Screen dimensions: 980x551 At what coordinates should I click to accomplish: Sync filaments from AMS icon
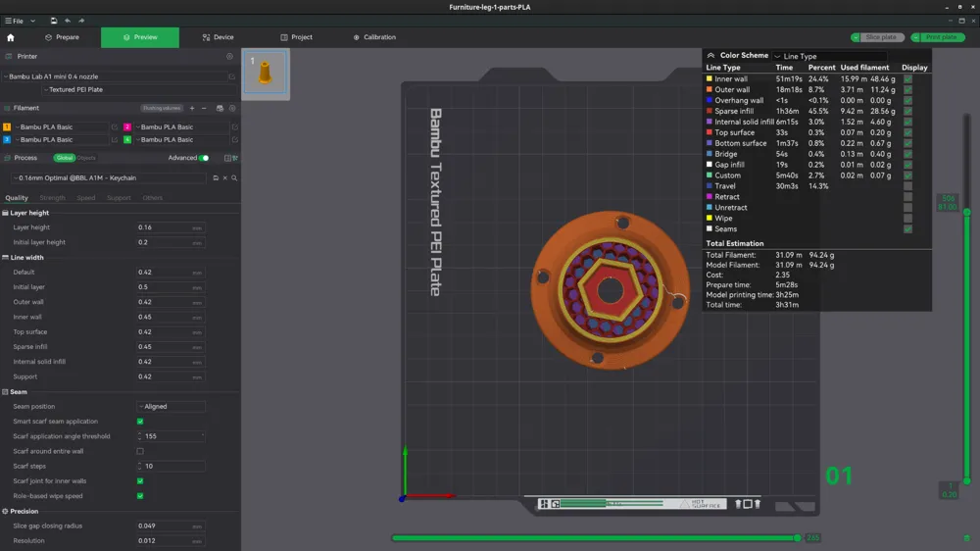coord(220,108)
